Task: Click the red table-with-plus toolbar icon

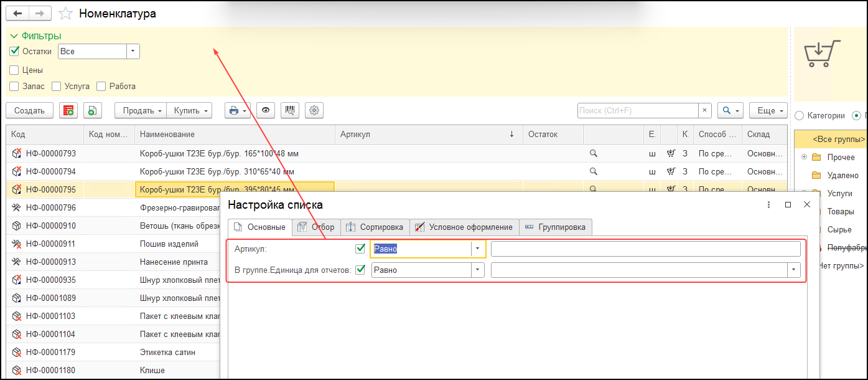Action: point(68,110)
